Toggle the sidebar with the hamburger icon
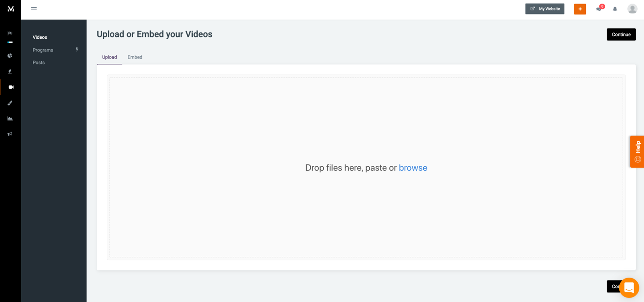644x302 pixels. click(34, 9)
